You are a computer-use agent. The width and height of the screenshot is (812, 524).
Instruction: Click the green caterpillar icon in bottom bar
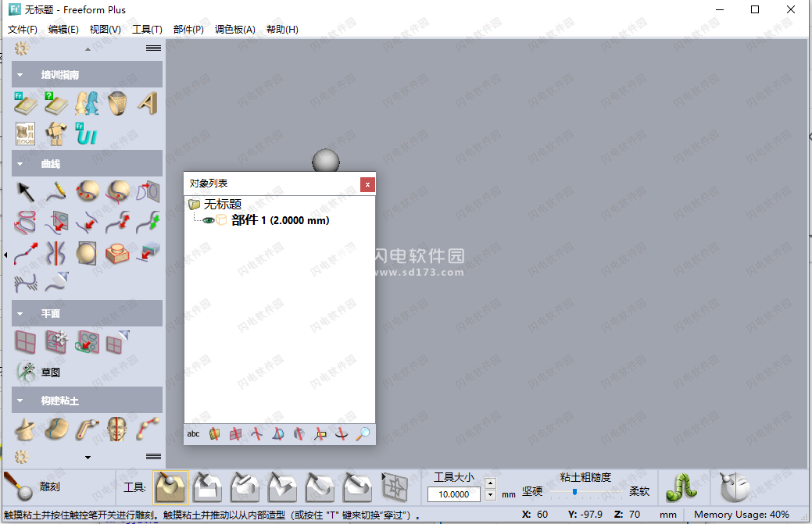682,487
